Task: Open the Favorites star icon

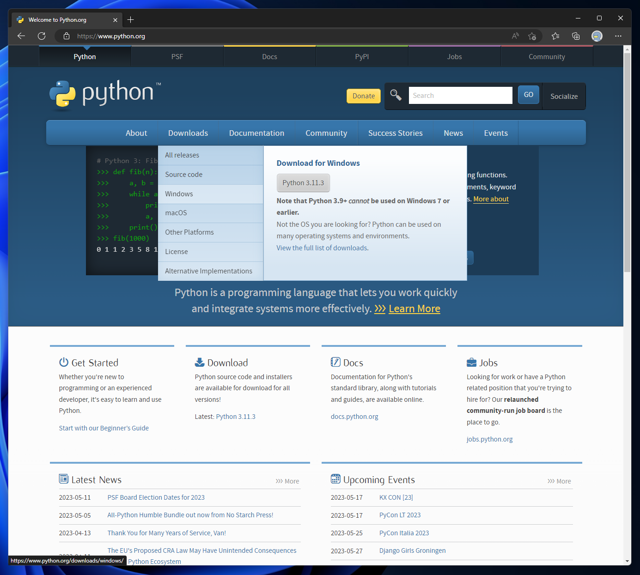Action: (555, 36)
